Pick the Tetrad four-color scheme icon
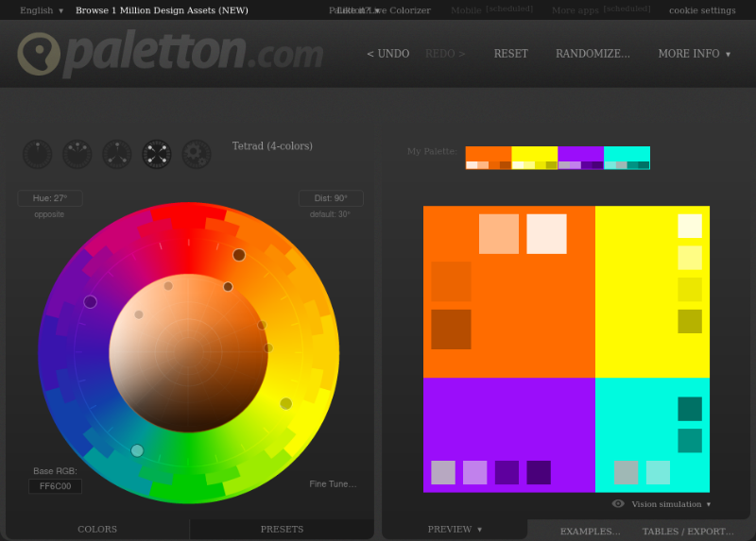The image size is (756, 541). click(157, 154)
